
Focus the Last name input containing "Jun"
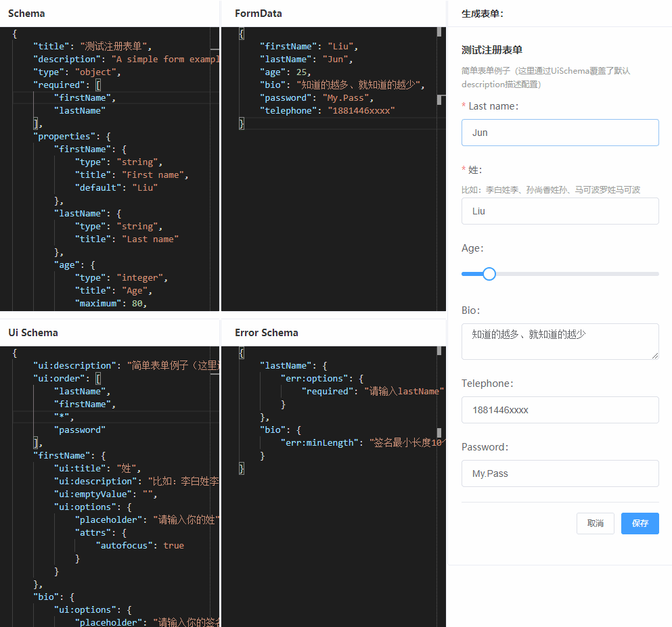pos(560,132)
